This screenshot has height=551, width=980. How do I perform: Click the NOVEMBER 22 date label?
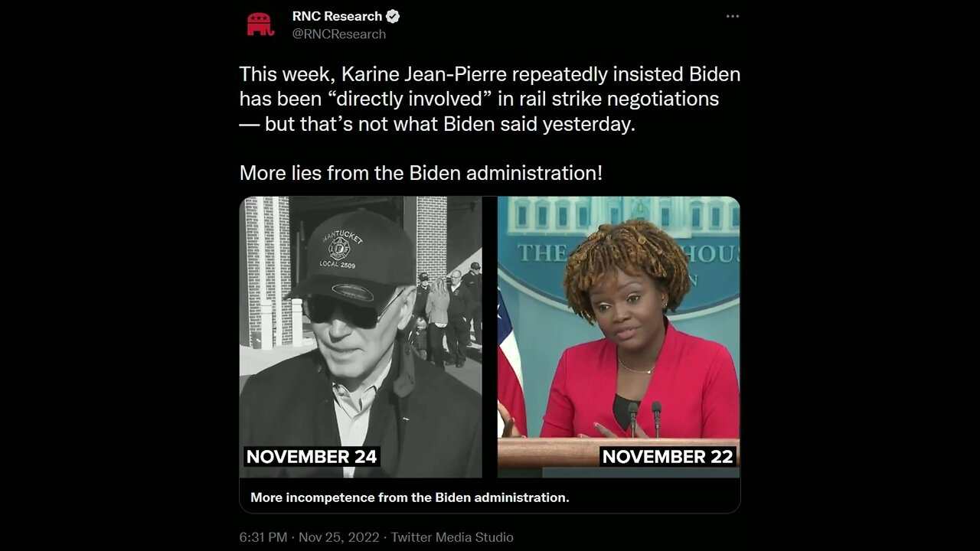(x=668, y=457)
